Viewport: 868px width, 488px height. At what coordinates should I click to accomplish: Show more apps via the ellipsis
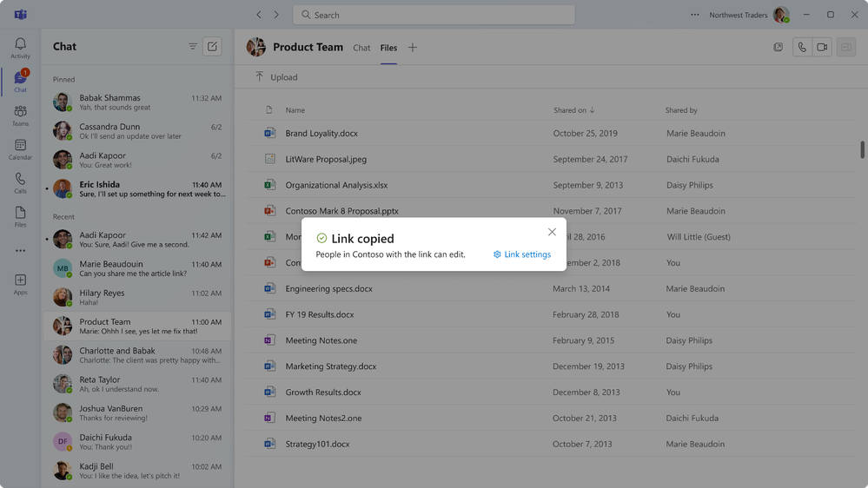pos(20,251)
